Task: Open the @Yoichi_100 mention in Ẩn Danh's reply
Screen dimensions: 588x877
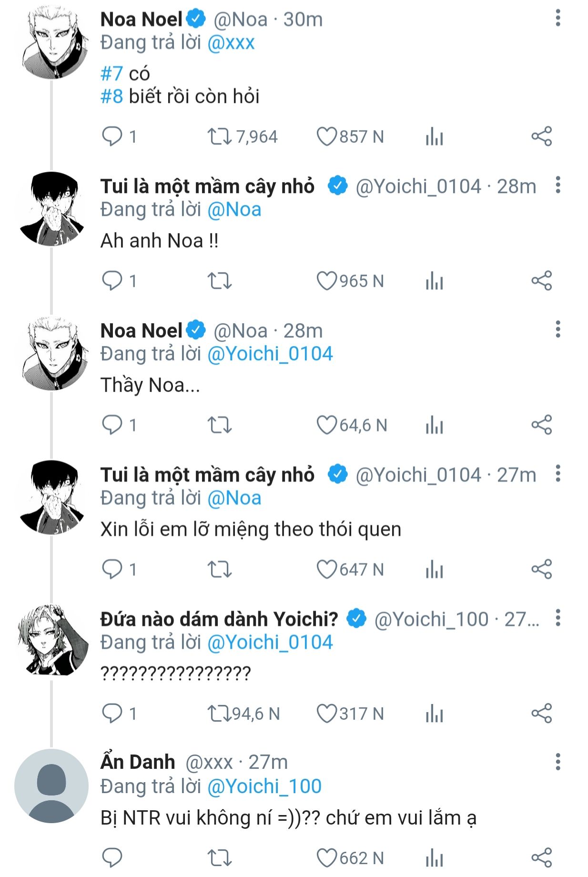Action: [x=264, y=786]
